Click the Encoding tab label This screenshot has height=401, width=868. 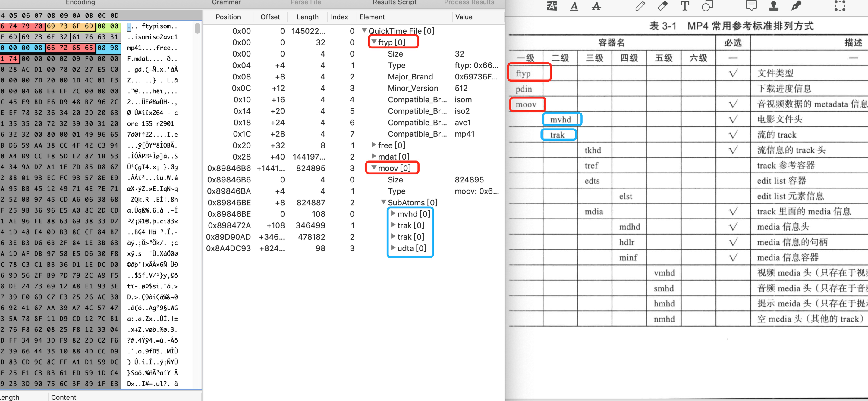(x=80, y=5)
